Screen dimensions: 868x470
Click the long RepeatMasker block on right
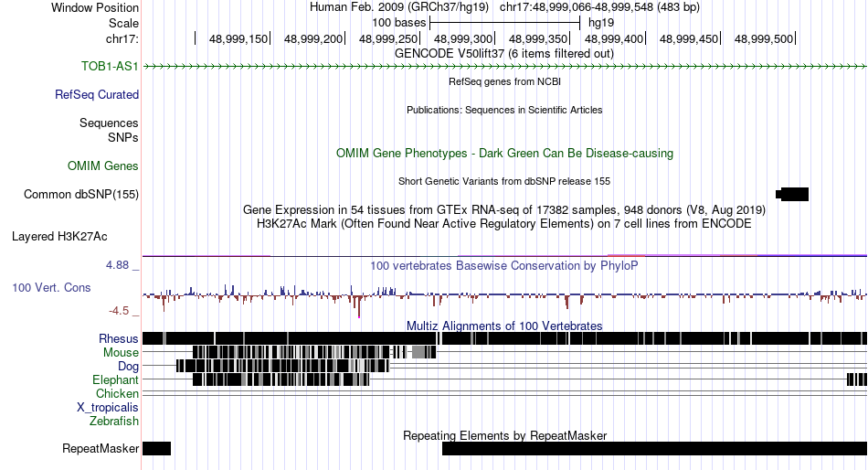point(654,448)
